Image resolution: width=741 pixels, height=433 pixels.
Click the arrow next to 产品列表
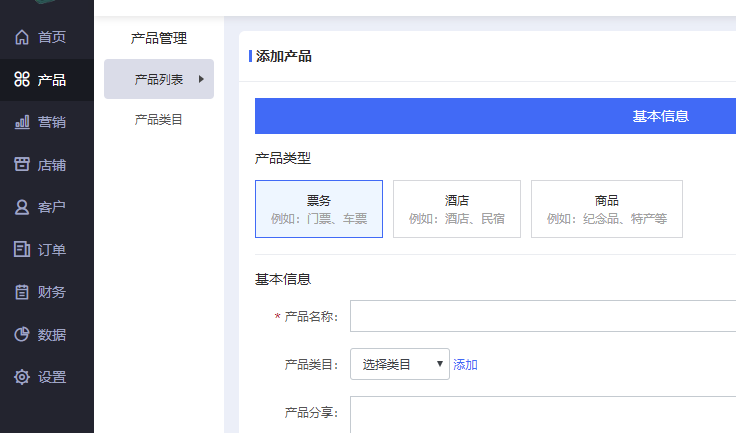[201, 79]
